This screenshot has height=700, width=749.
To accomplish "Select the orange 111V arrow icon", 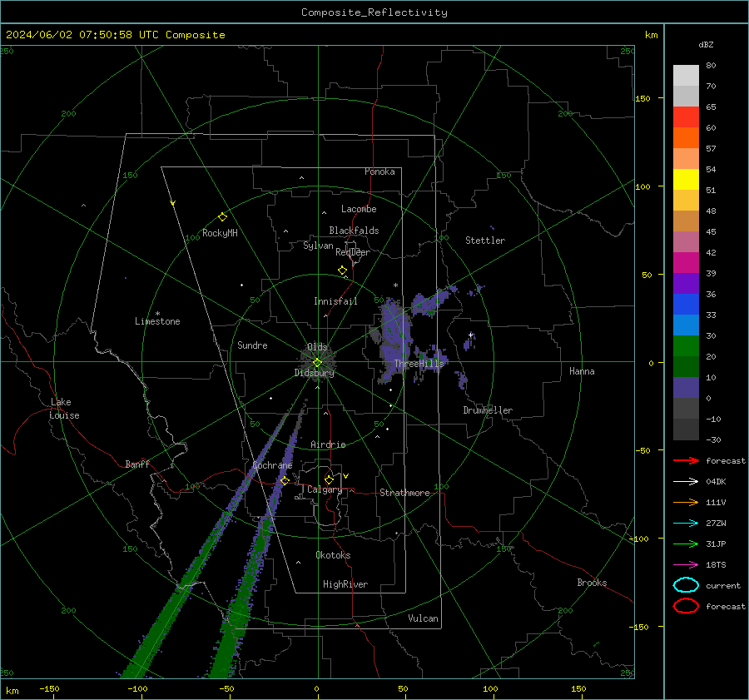I will click(686, 502).
